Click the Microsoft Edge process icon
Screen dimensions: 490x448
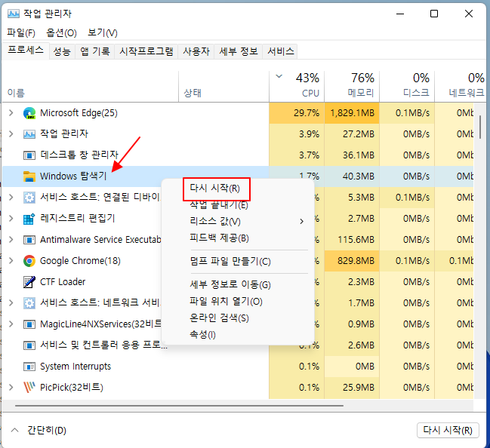click(x=29, y=113)
